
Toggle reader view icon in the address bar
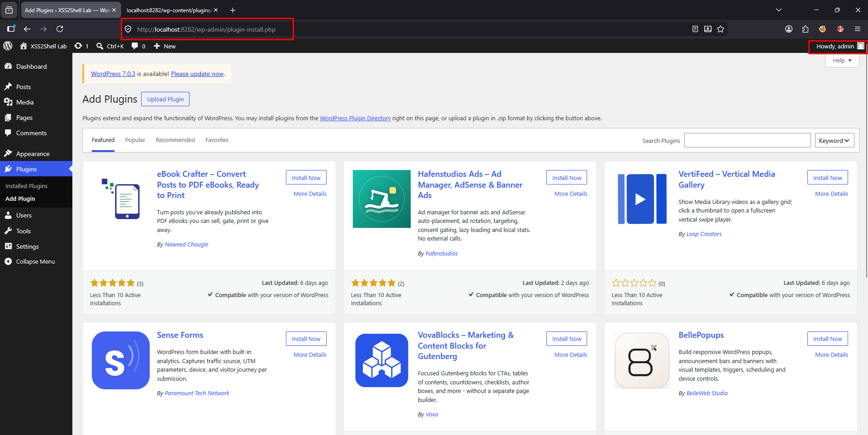(x=695, y=29)
